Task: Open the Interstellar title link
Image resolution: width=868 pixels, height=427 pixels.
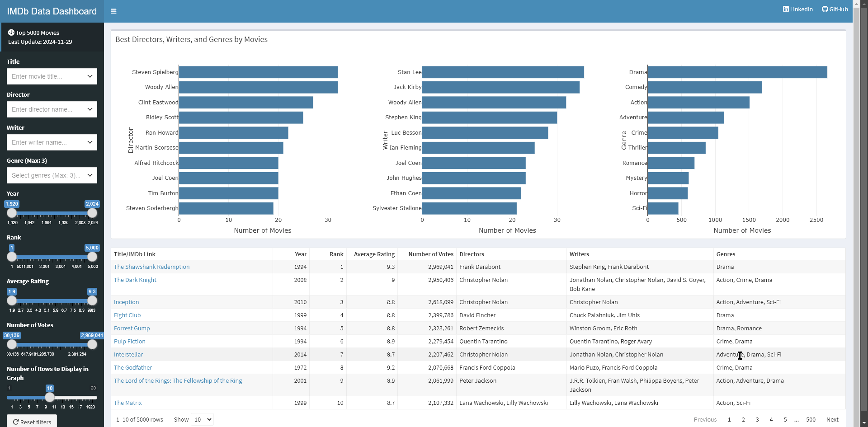Action: (128, 355)
